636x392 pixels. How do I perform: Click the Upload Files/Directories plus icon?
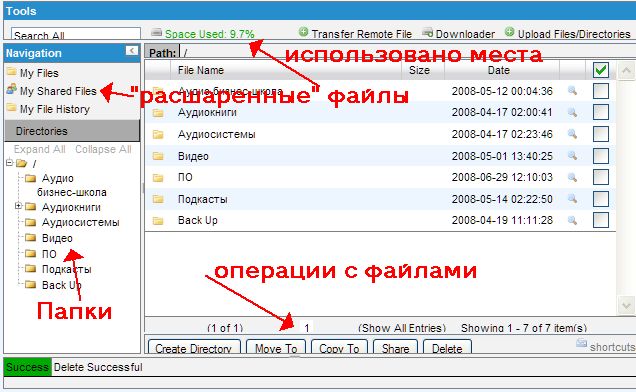[x=510, y=31]
